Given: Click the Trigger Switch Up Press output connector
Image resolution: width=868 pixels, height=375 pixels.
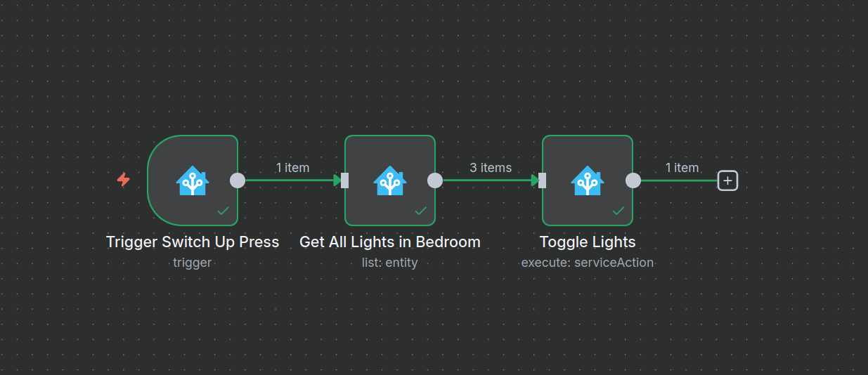Looking at the screenshot, I should (238, 180).
